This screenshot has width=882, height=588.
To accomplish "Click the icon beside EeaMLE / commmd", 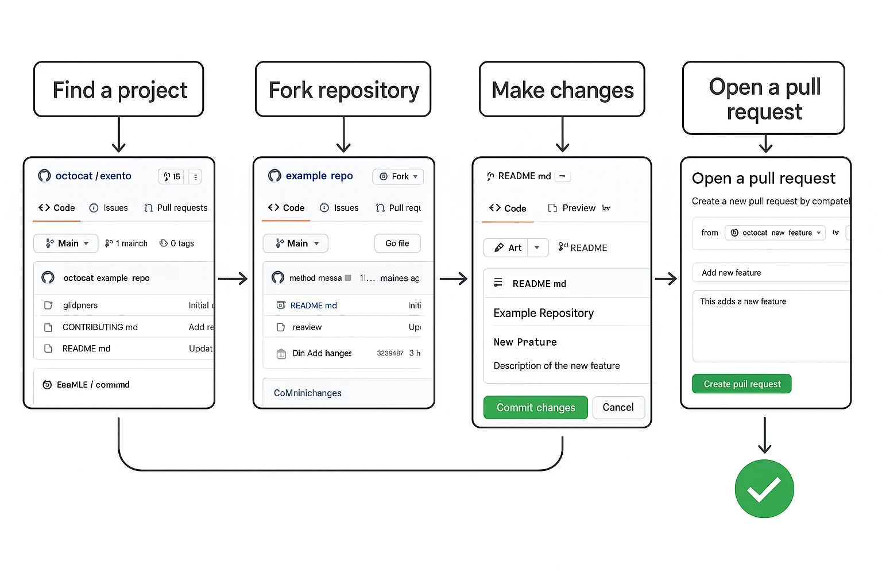I will pos(47,385).
